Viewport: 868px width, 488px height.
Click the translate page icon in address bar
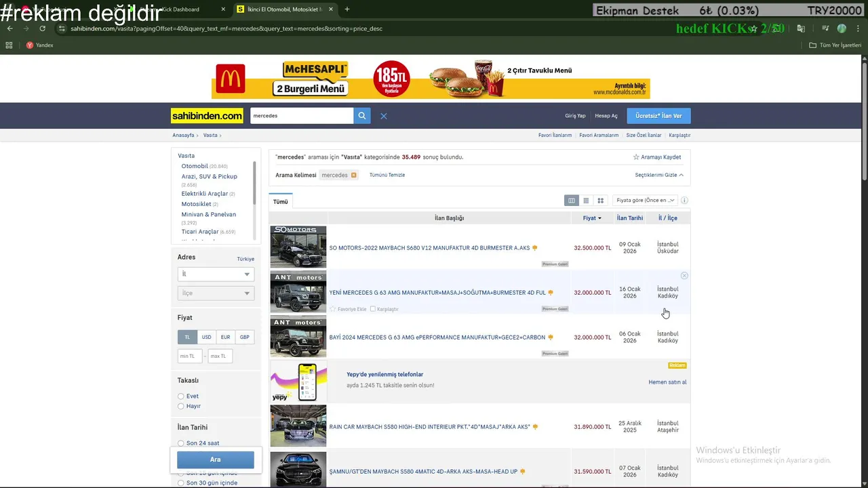801,28
